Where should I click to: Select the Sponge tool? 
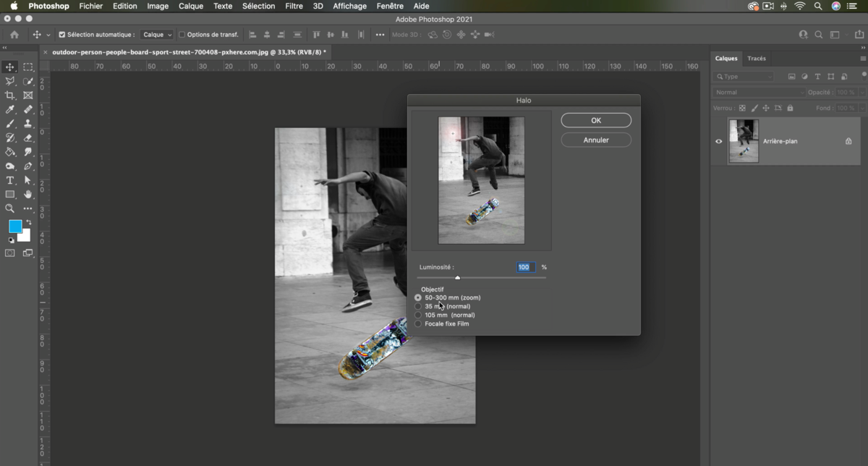[10, 166]
